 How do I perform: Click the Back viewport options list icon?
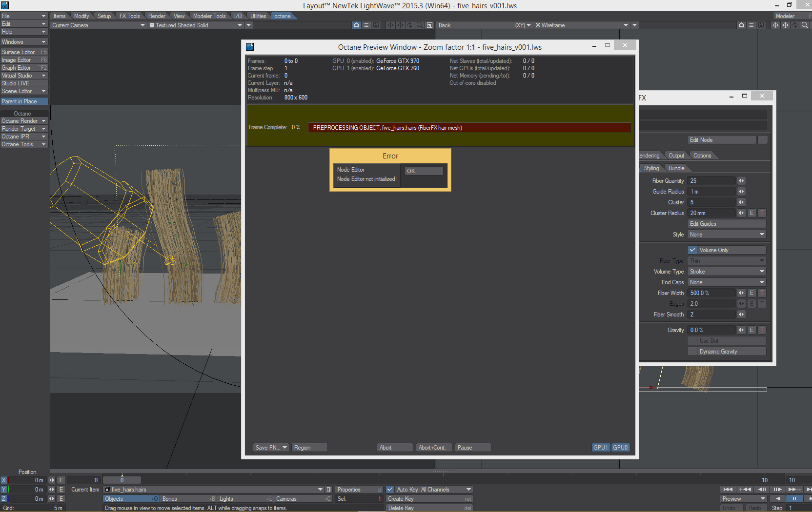coord(751,25)
